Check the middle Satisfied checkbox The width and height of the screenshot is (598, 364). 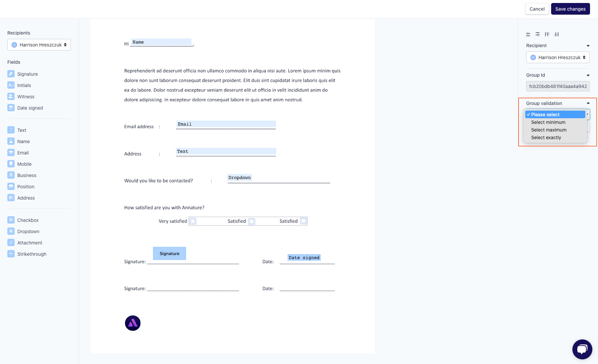pyautogui.click(x=252, y=221)
